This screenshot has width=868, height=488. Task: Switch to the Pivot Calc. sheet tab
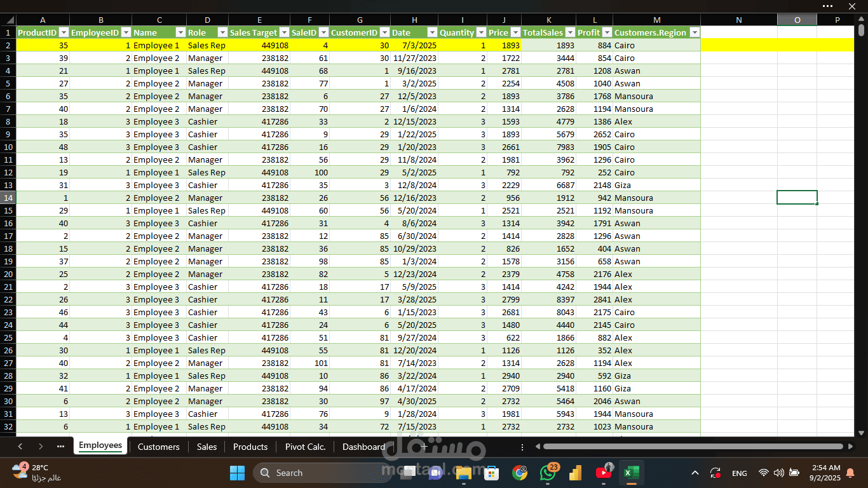305,447
